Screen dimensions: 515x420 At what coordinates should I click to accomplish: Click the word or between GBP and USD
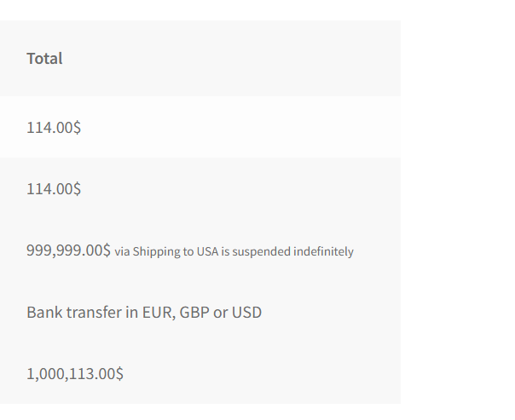pyautogui.click(x=221, y=314)
